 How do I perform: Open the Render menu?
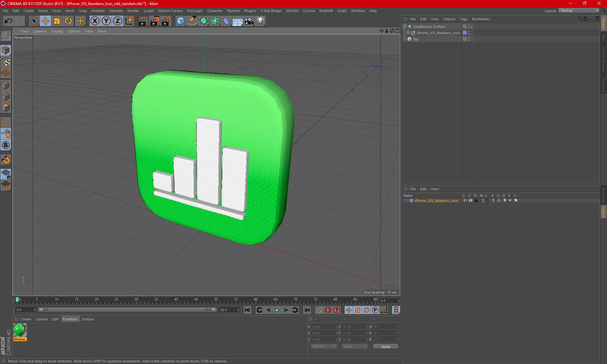133,11
